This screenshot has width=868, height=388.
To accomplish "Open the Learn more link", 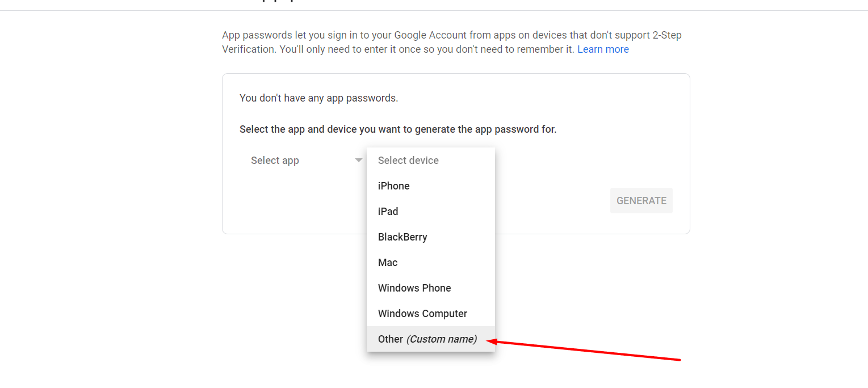I will tap(603, 49).
